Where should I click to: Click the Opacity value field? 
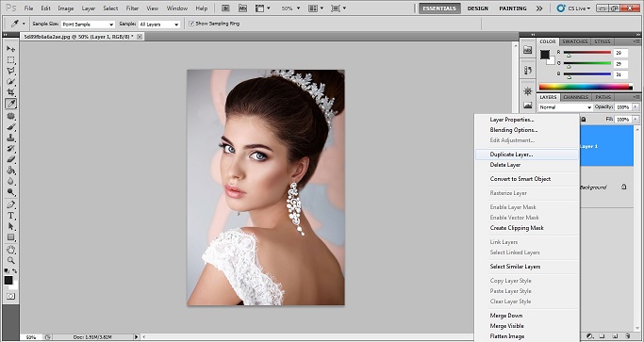(622, 107)
